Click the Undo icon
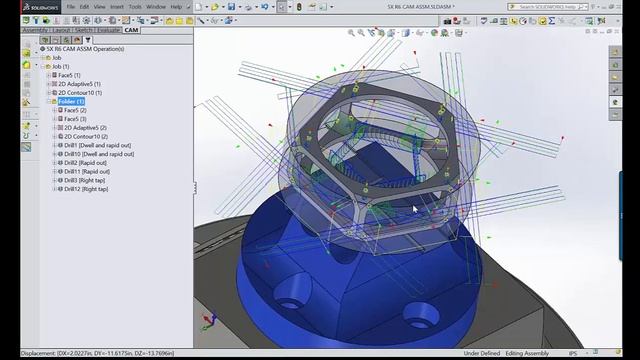The width and height of the screenshot is (640, 360). [x=264, y=7]
